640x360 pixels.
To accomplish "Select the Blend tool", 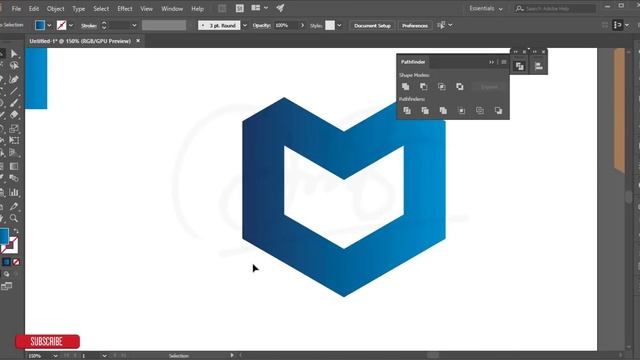I will (14, 178).
